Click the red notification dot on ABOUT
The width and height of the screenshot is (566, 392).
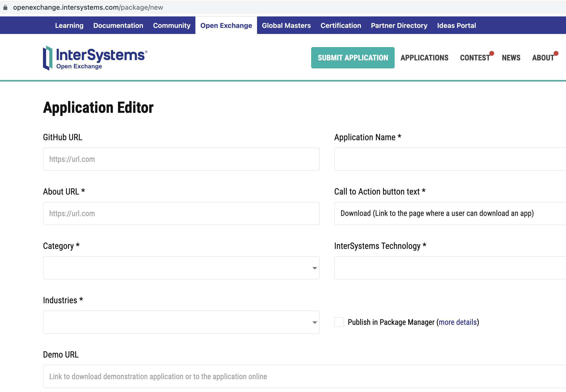coord(556,53)
